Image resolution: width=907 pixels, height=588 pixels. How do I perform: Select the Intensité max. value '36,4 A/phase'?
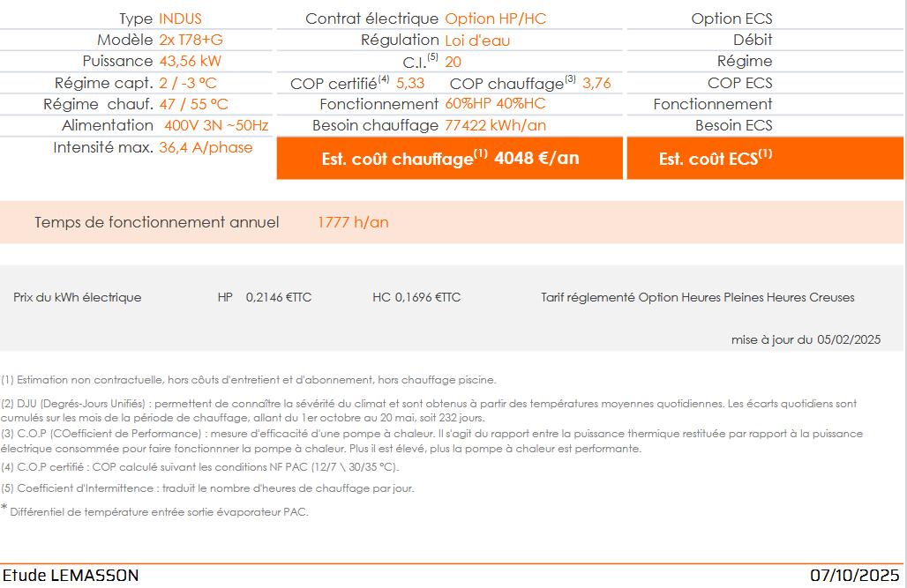(206, 147)
